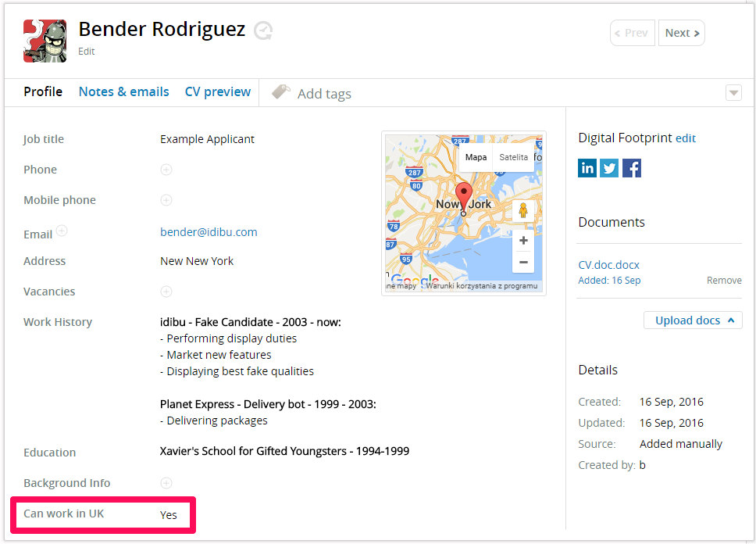Click the Example Applicant job title value
Image resolution: width=756 pixels, height=544 pixels.
pos(207,139)
